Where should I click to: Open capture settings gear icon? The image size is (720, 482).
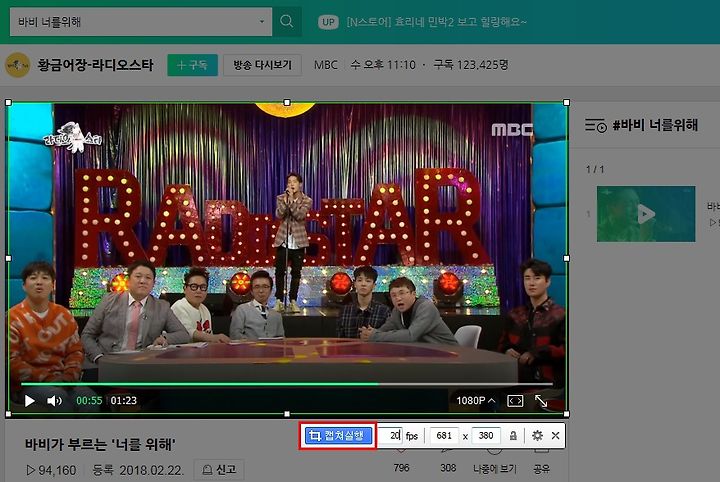click(x=537, y=435)
